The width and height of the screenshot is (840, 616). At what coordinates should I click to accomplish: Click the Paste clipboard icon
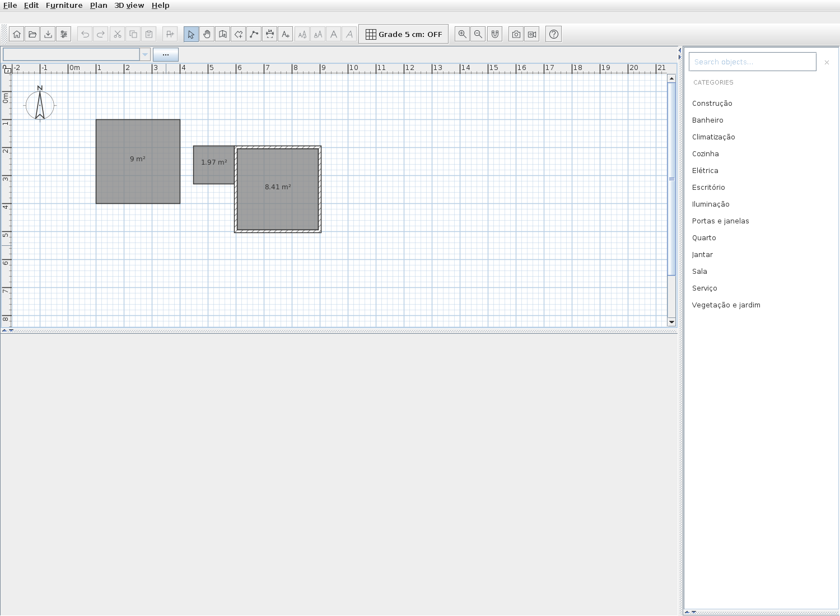(x=149, y=34)
